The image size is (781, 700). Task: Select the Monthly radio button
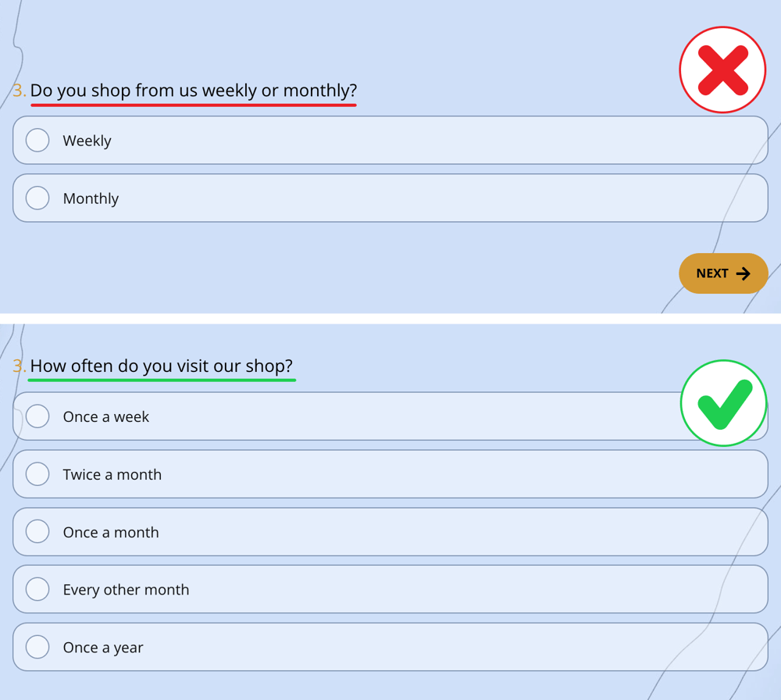click(37, 198)
